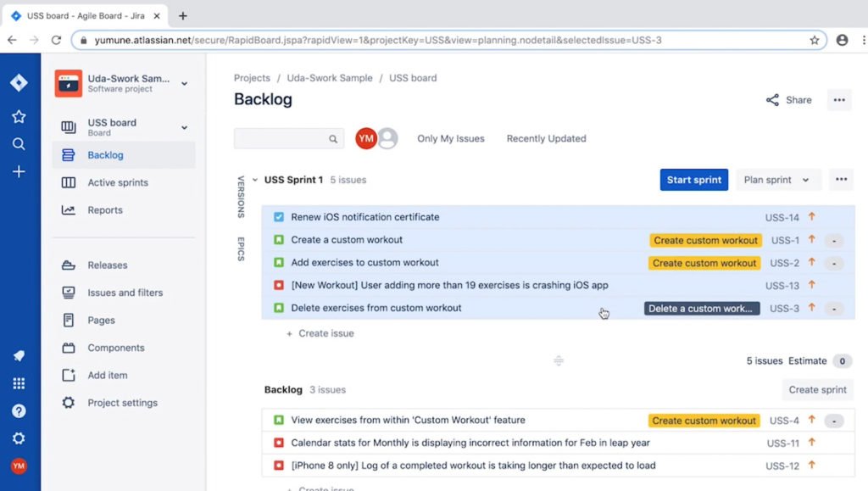Open Uda-Swork Sample breadcrumb link
The width and height of the screenshot is (868, 491).
[x=330, y=78]
